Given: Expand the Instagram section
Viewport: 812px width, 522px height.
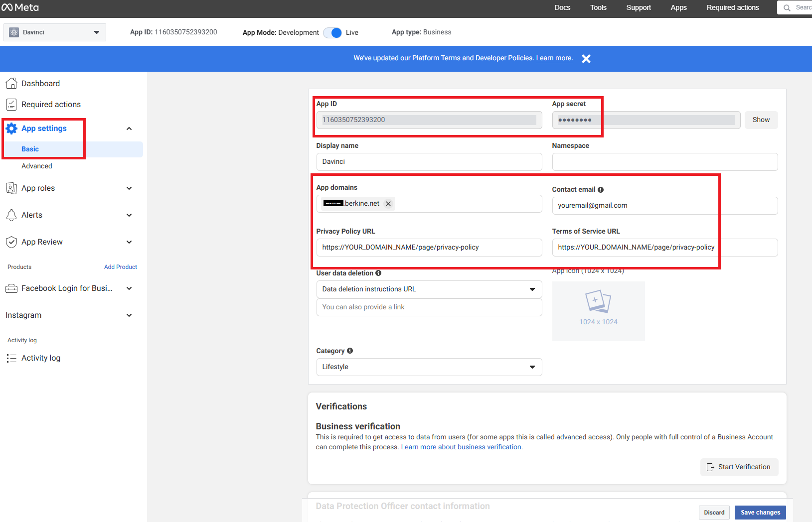Looking at the screenshot, I should click(129, 315).
